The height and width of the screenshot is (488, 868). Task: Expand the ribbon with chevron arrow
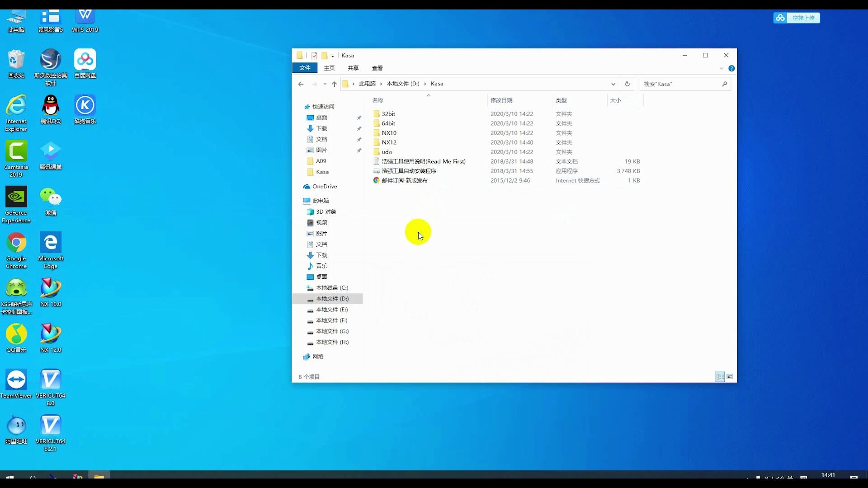722,69
